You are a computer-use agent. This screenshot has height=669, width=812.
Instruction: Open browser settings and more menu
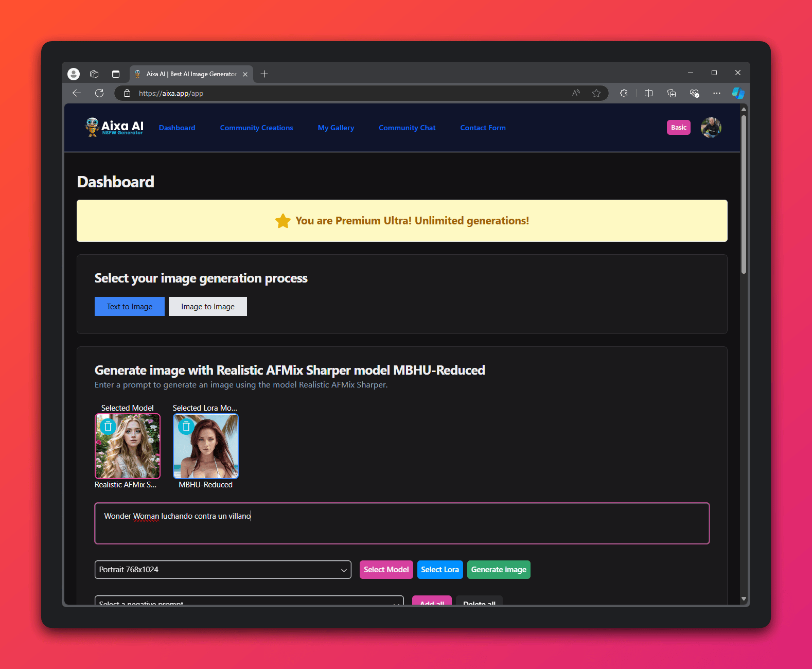pyautogui.click(x=717, y=93)
